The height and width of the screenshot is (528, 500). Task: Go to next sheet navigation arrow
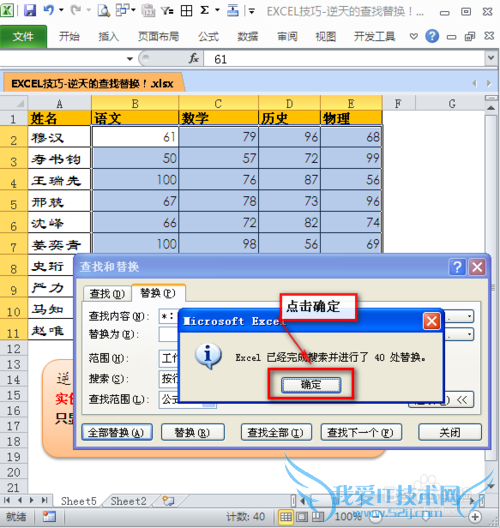pos(32,500)
